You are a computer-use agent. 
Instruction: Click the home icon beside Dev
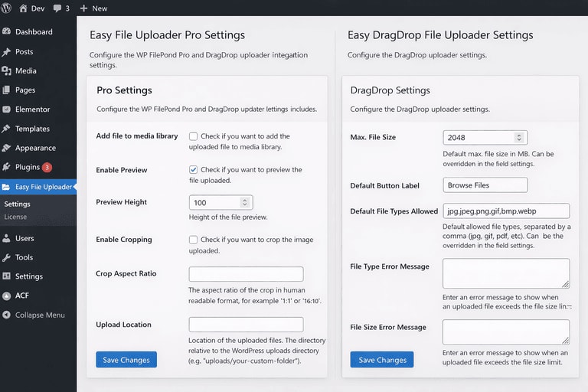point(23,8)
